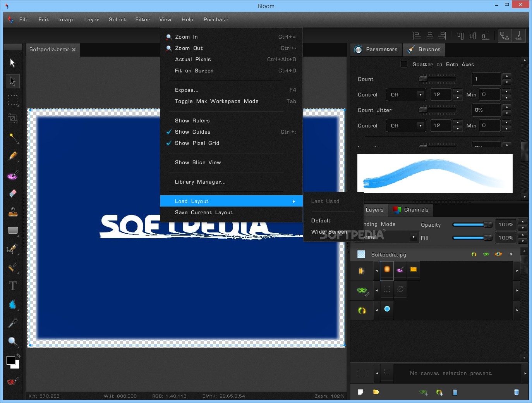Open first Control dropdown under Count
The image size is (532, 403).
coord(406,95)
